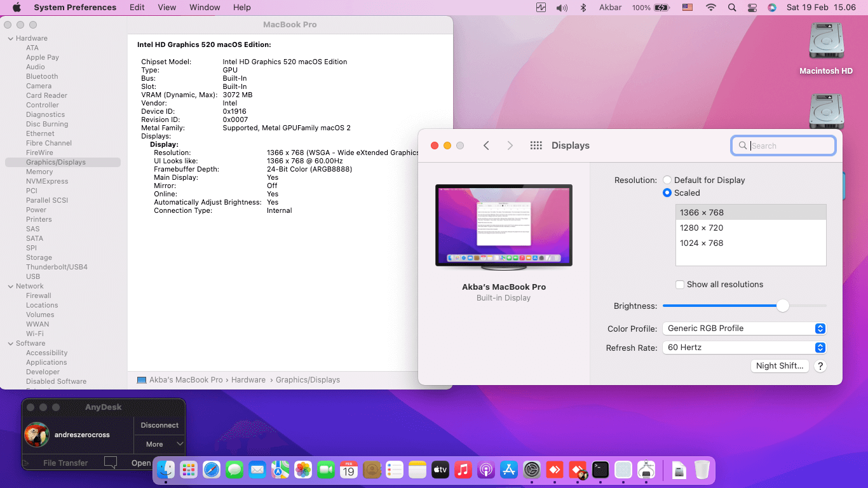Open the Mail app in the Dock
This screenshot has height=488, width=868.
257,470
